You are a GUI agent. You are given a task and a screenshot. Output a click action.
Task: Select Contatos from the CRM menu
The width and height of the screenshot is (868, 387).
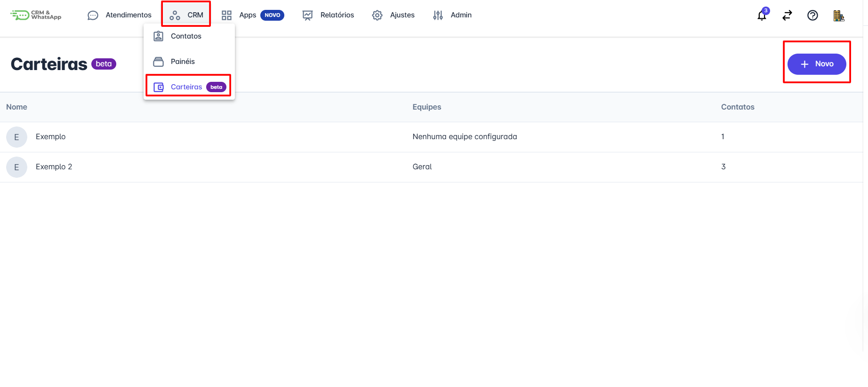tap(186, 36)
